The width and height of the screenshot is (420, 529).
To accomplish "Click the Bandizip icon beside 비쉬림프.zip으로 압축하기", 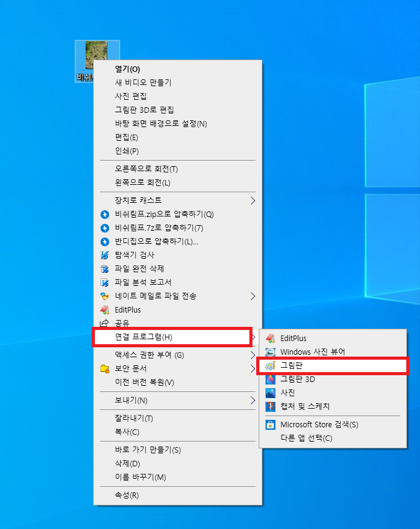I will tap(105, 215).
